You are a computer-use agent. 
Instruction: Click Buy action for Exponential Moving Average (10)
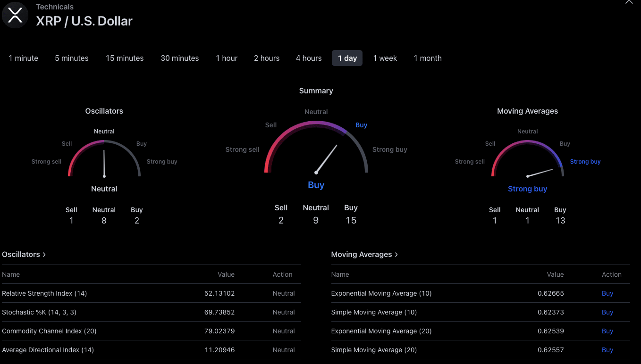pos(607,293)
